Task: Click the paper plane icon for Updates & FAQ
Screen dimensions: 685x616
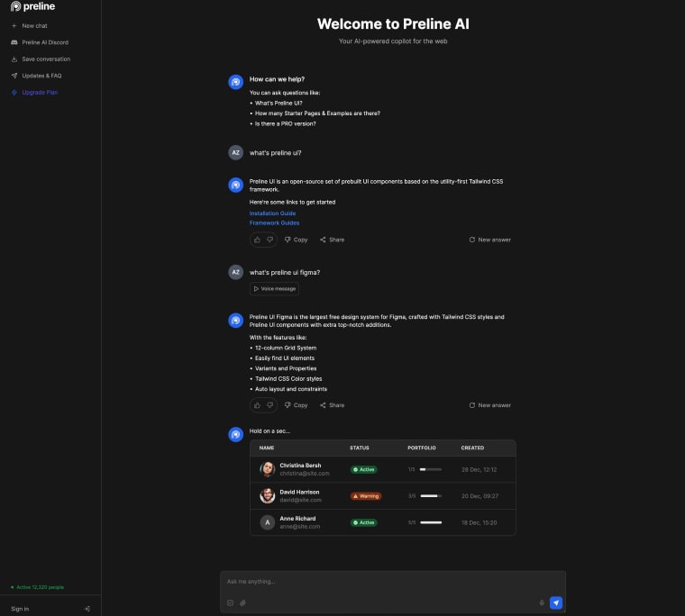Action: click(x=14, y=76)
